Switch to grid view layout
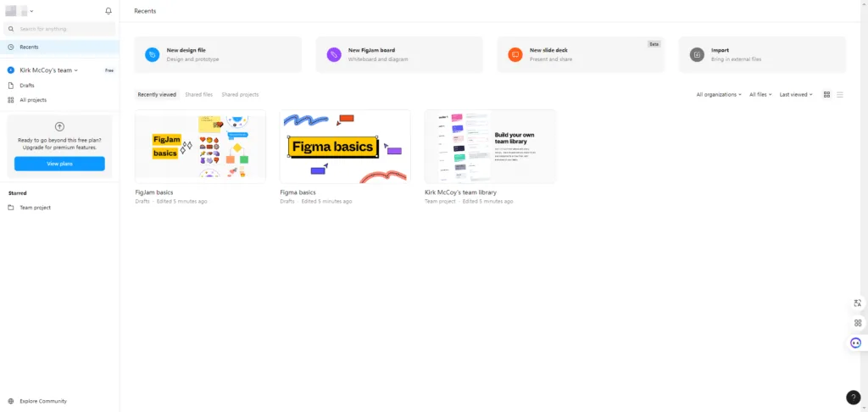Viewport: 868px width, 412px height. [x=827, y=94]
